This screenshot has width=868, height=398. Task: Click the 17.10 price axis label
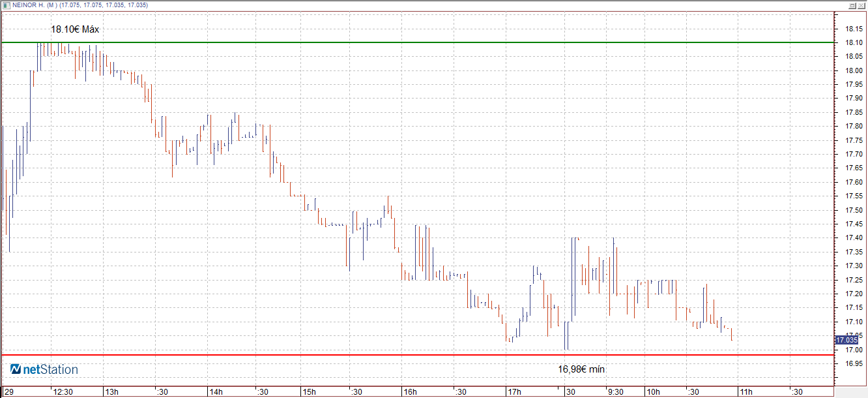pyautogui.click(x=854, y=322)
